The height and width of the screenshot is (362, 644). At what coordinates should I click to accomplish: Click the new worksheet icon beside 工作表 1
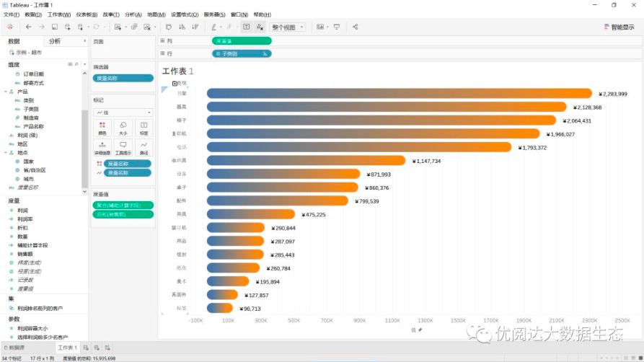[86, 348]
